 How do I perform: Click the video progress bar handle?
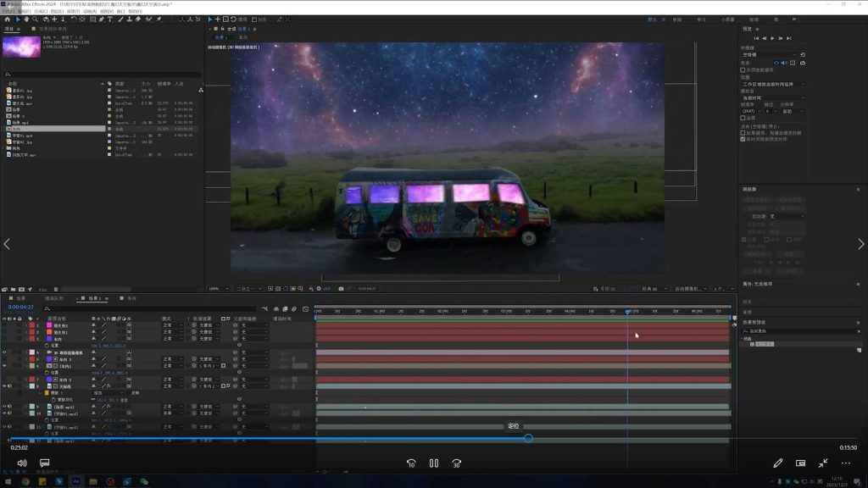coord(528,438)
